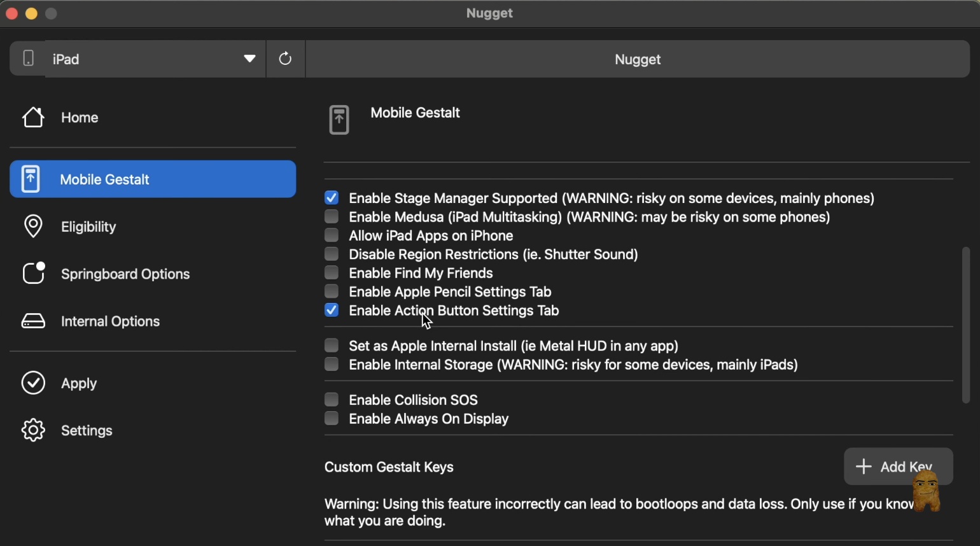
Task: Open the Settings page
Action: click(x=153, y=430)
